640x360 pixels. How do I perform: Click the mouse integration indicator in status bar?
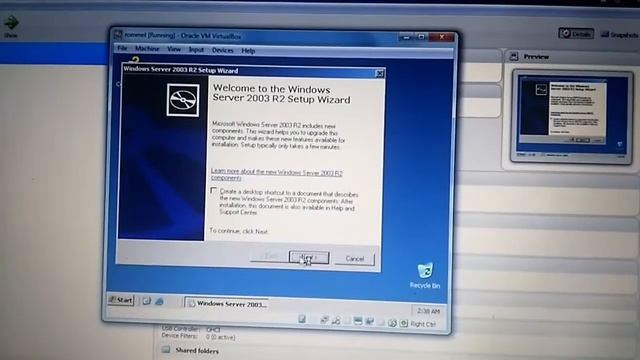tap(392, 323)
